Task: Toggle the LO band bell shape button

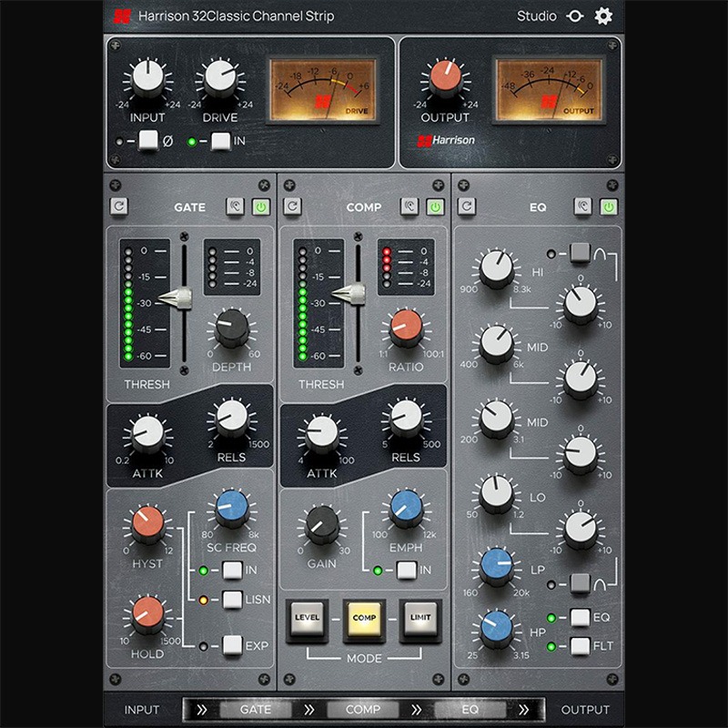Action: 580,583
